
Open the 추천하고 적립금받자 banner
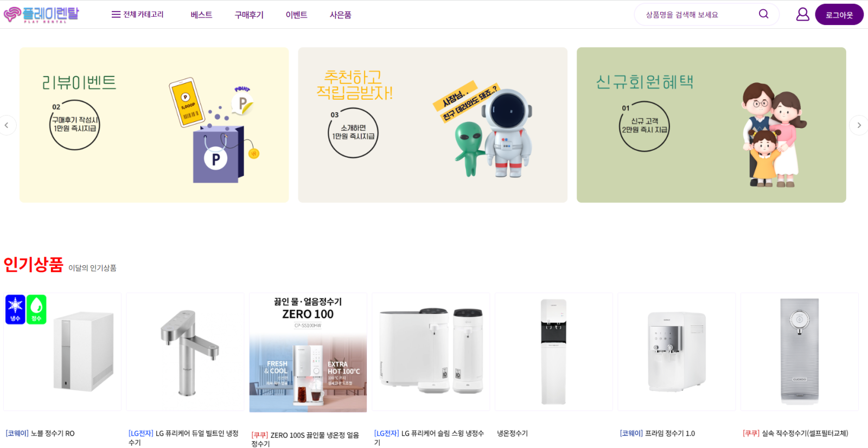point(432,125)
